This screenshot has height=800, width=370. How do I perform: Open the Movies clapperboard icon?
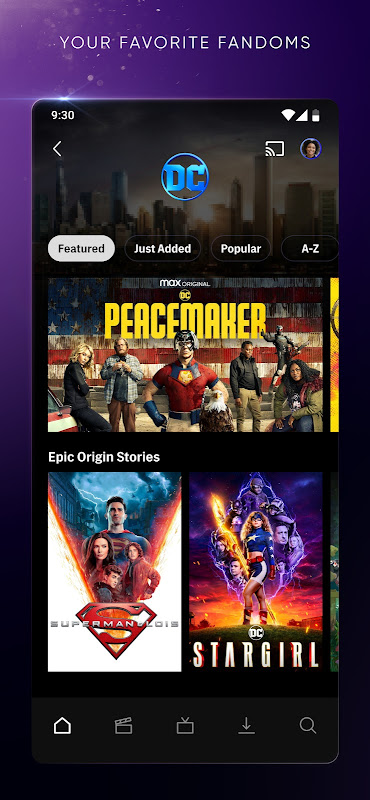point(124,726)
